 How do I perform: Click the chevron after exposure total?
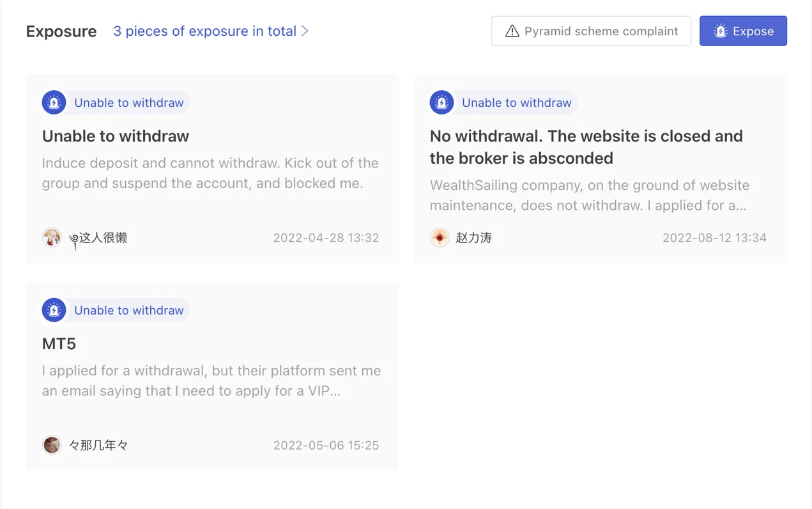305,31
